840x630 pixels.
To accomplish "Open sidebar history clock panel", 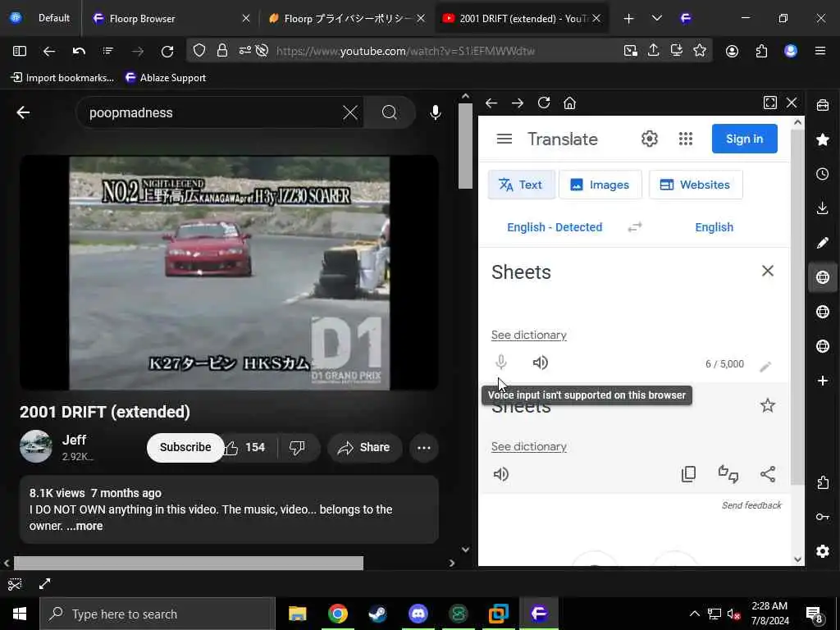I will click(822, 174).
